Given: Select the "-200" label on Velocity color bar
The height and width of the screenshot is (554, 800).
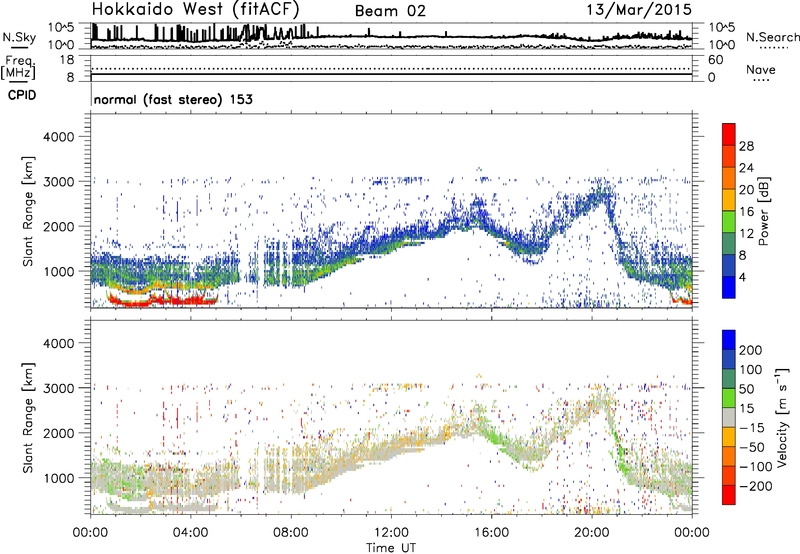Looking at the screenshot, I should pos(756,486).
